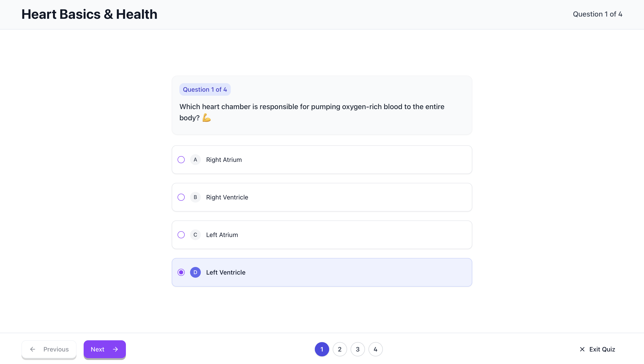Click the letter C badge for Left Atrium
The height and width of the screenshot is (364, 644).
point(195,235)
